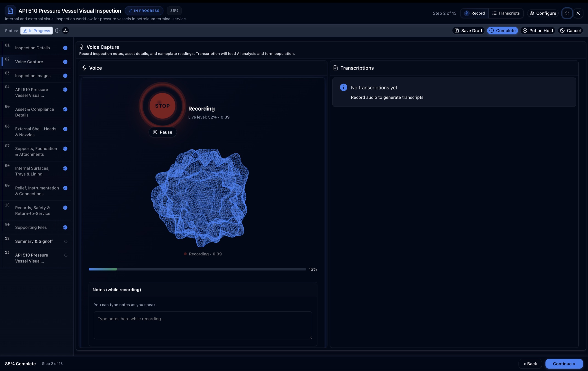Pause the recording
588x371 pixels.
coord(162,132)
